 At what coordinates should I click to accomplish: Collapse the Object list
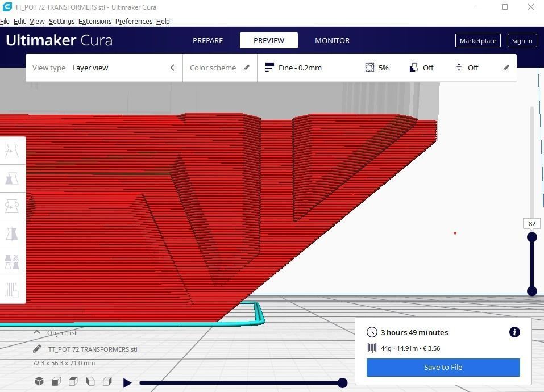(37, 332)
